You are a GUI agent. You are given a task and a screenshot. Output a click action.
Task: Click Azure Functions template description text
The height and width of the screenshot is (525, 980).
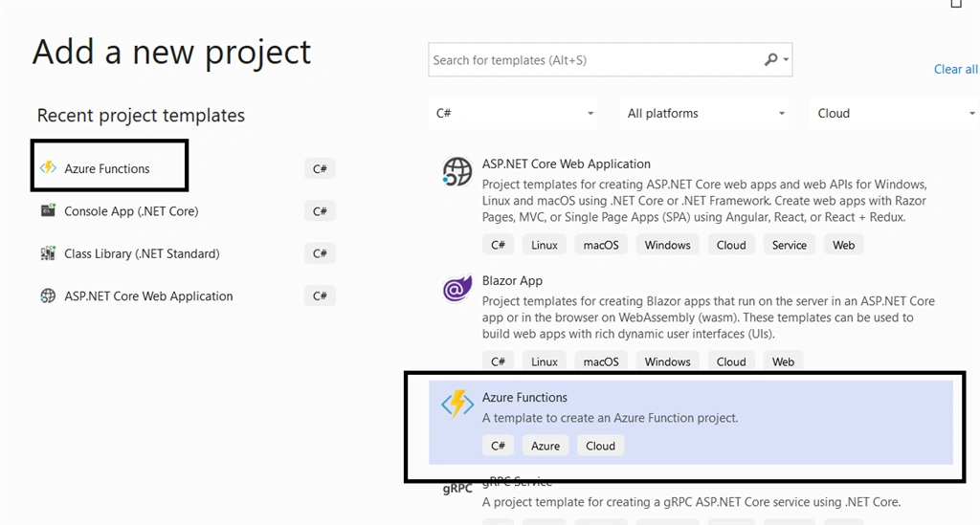610,418
